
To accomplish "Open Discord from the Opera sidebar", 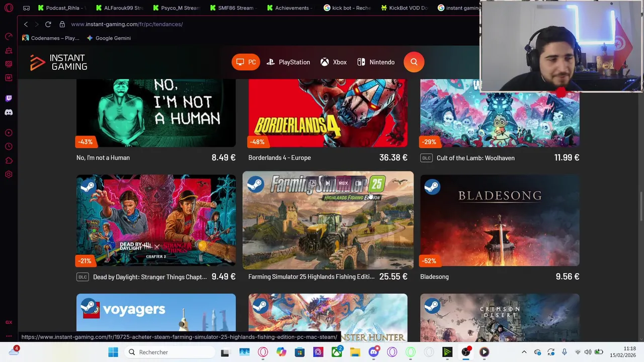I will [9, 112].
